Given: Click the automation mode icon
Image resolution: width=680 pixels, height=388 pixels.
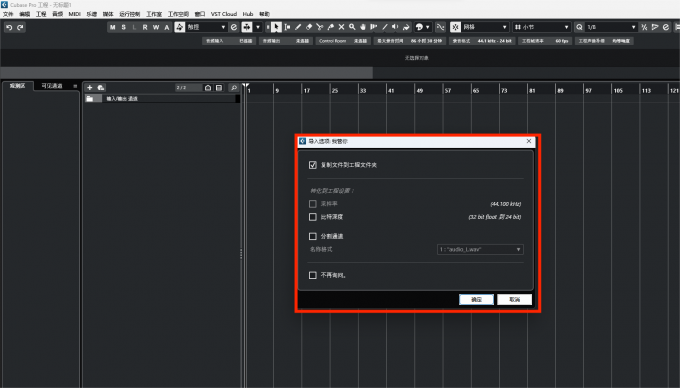Looking at the screenshot, I should 180,27.
